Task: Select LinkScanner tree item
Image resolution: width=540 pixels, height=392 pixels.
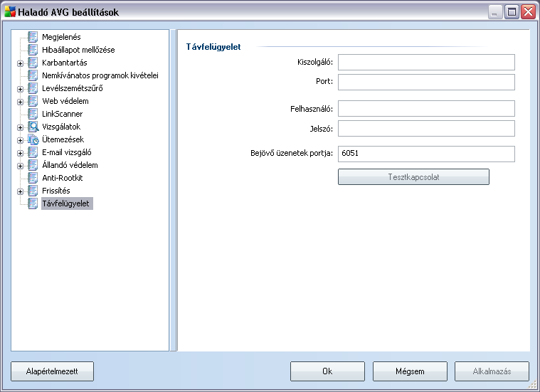Action: click(63, 114)
